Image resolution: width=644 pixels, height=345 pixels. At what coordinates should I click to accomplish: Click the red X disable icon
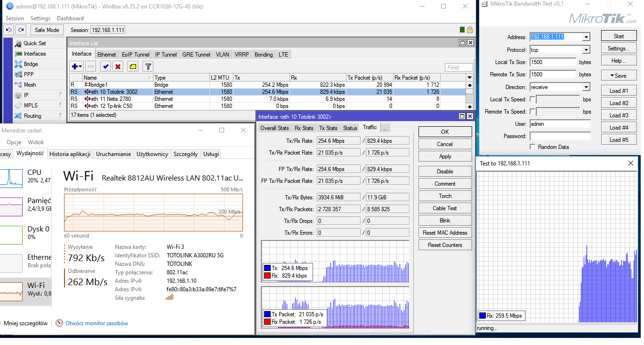point(118,67)
